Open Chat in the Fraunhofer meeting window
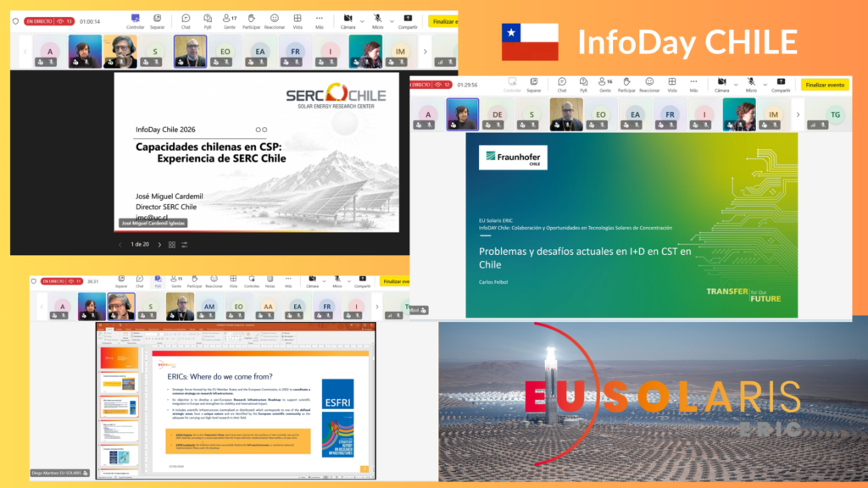The width and height of the screenshot is (868, 488). coord(562,85)
